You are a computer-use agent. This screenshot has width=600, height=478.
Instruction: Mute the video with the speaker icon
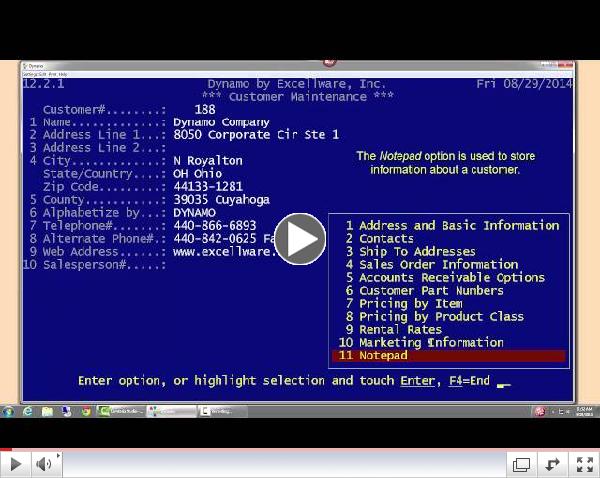[x=44, y=464]
